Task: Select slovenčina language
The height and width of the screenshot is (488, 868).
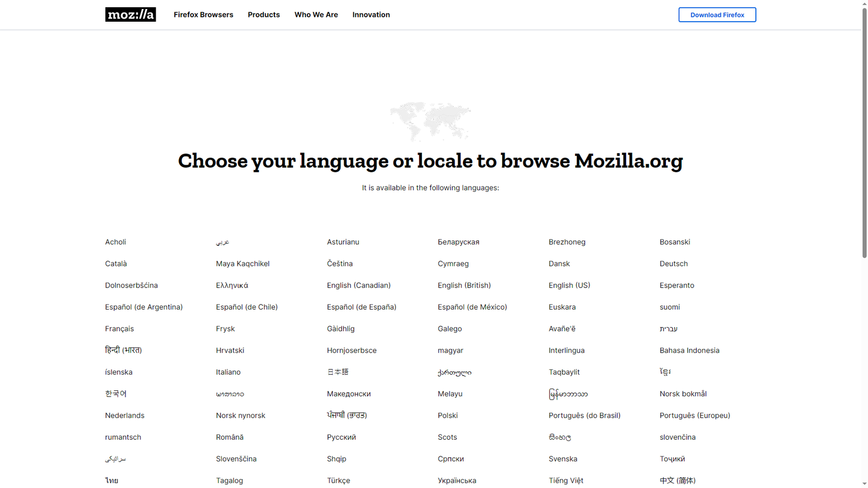Action: pos(678,437)
